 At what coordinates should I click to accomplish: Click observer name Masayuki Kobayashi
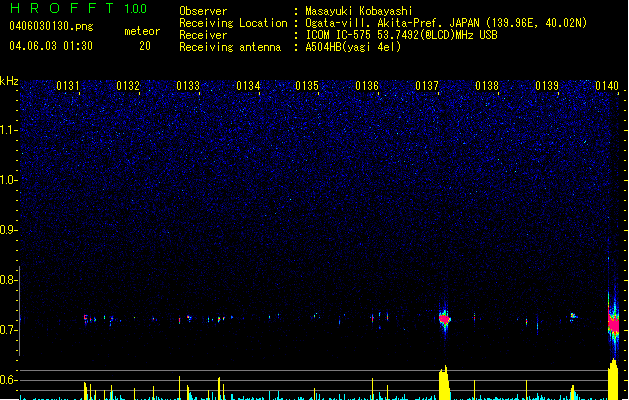coord(359,11)
